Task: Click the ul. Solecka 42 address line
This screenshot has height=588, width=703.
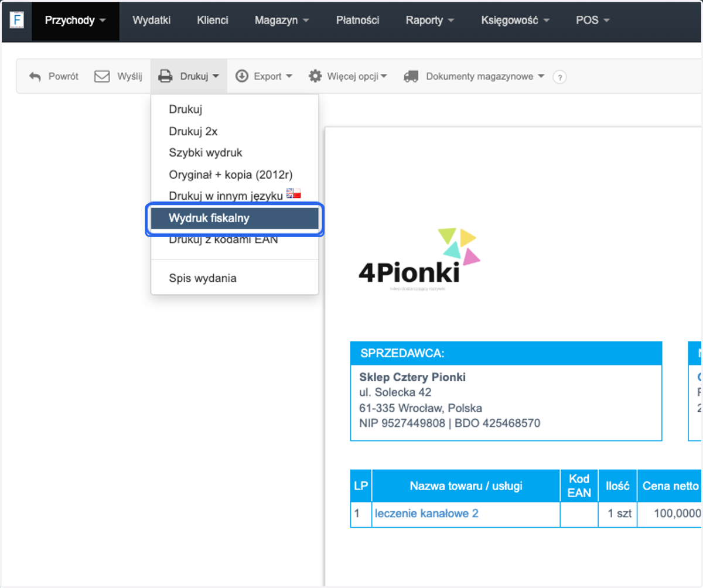Action: pyautogui.click(x=395, y=392)
